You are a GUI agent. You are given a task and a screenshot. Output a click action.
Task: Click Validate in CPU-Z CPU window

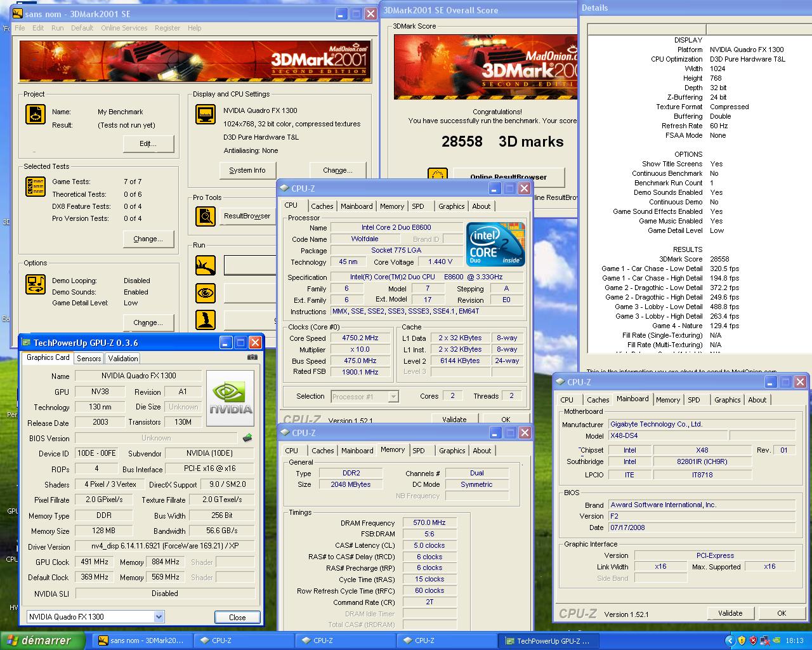pyautogui.click(x=454, y=420)
